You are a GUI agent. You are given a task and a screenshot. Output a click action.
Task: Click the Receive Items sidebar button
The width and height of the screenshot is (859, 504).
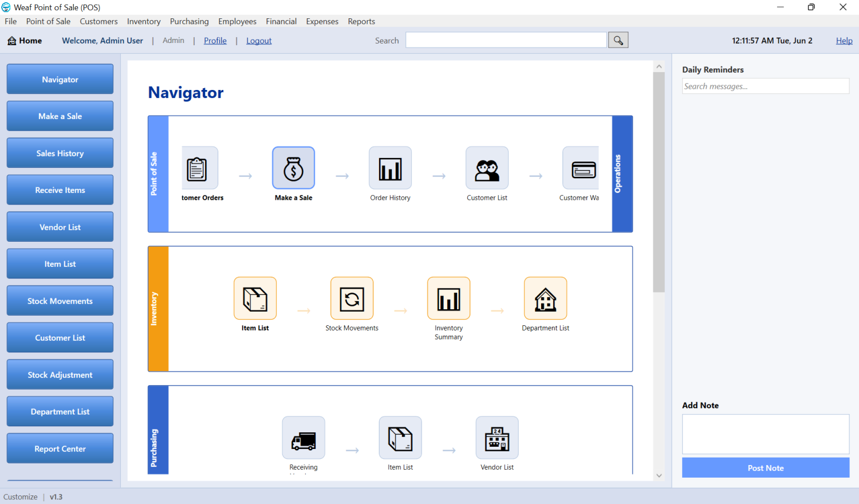tap(60, 190)
